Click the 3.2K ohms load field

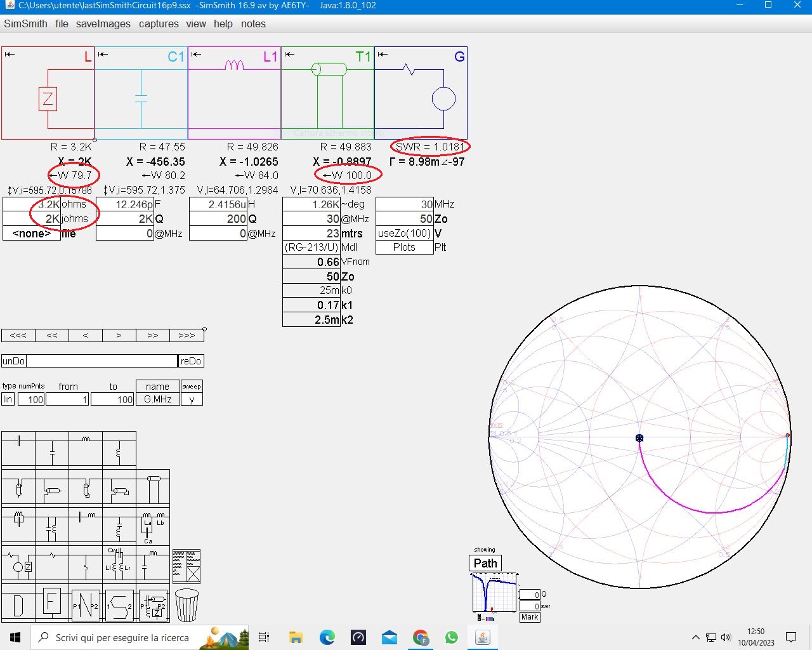(32, 204)
